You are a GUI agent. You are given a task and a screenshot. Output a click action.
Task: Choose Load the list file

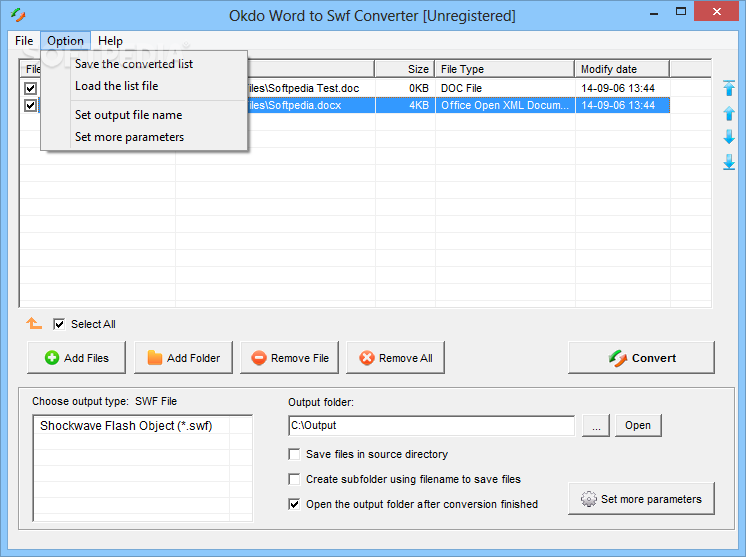coord(117,86)
